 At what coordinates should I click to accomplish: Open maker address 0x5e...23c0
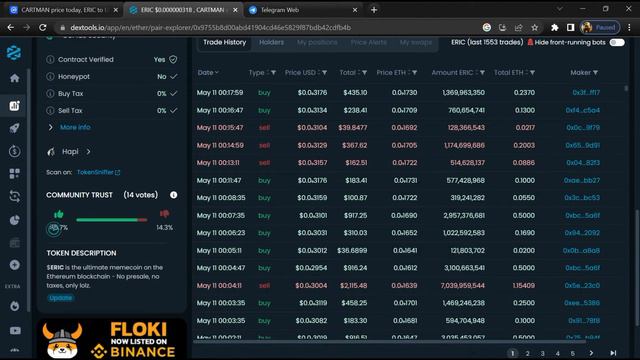tap(582, 285)
